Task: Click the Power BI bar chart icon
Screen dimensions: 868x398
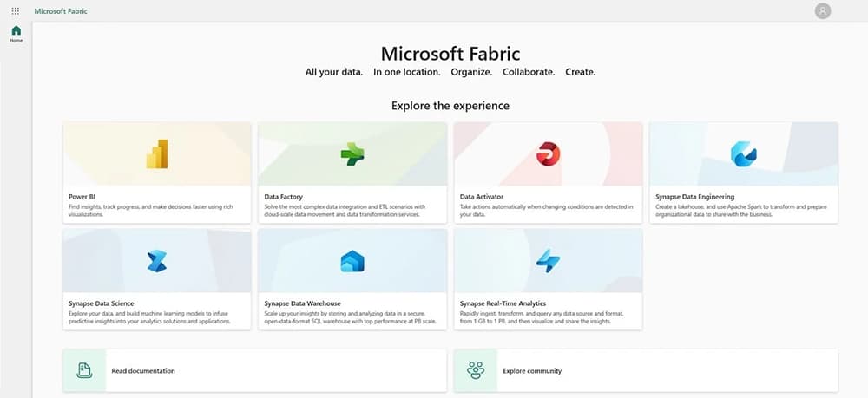Action: click(156, 153)
